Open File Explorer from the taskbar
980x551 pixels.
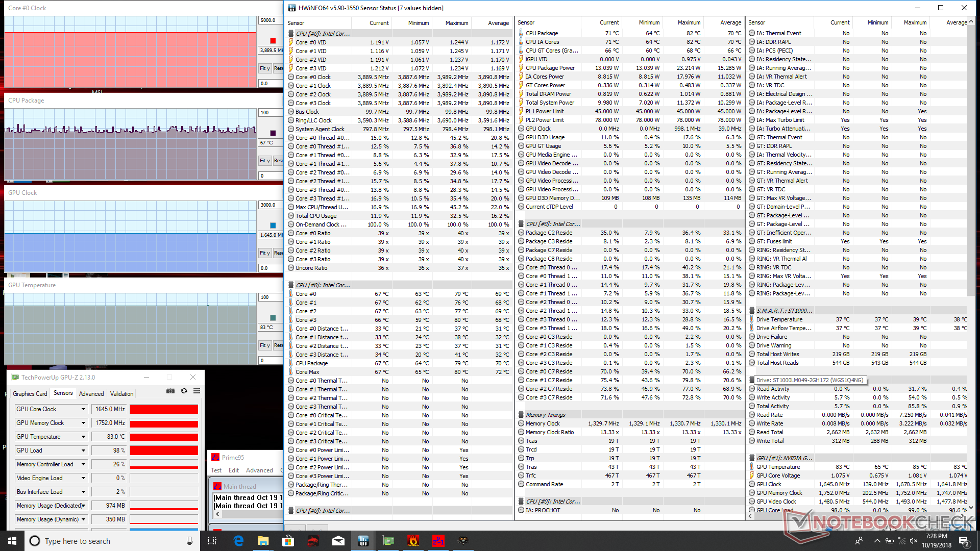click(x=263, y=541)
